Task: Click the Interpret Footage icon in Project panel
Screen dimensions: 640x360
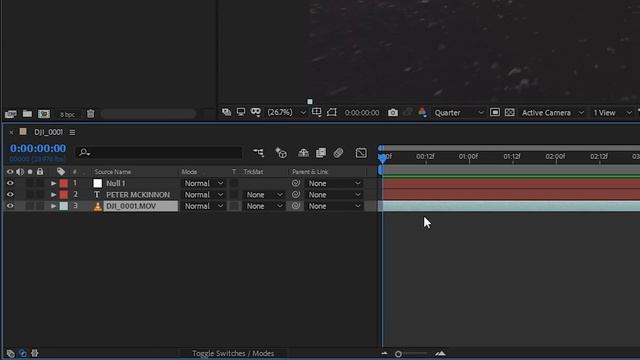Action: pos(11,114)
